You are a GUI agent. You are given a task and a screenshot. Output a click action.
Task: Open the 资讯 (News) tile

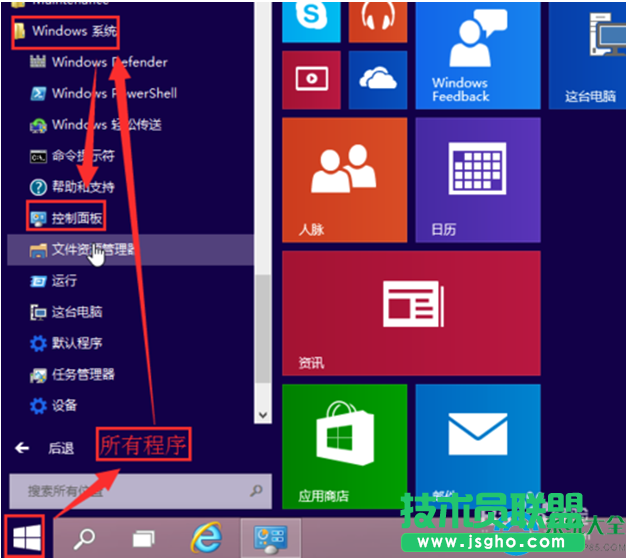pyautogui.click(x=411, y=313)
